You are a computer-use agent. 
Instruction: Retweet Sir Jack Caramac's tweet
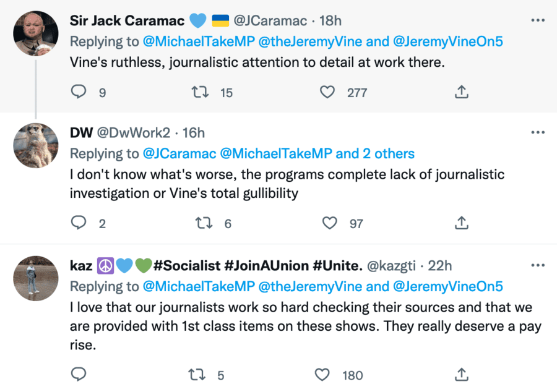point(200,92)
